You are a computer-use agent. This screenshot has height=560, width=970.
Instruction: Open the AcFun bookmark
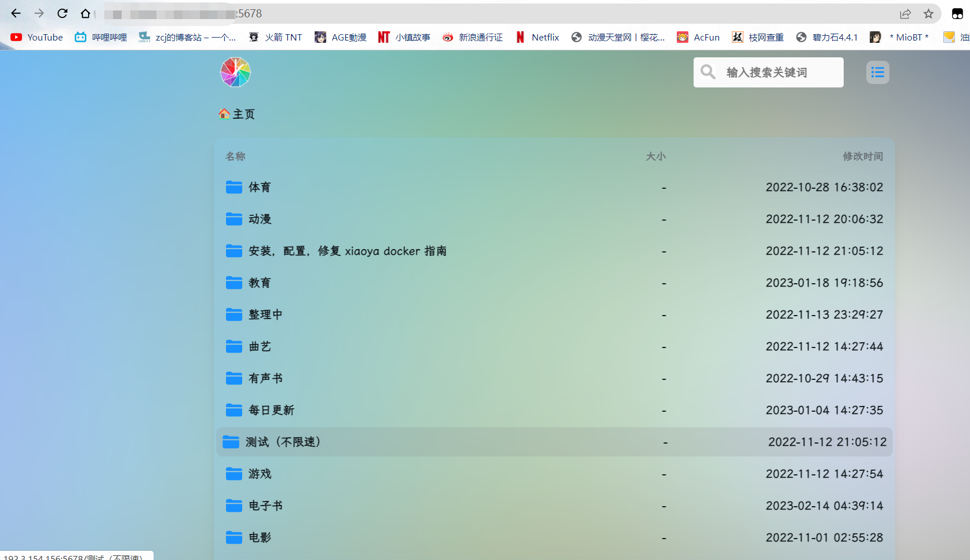pyautogui.click(x=699, y=37)
